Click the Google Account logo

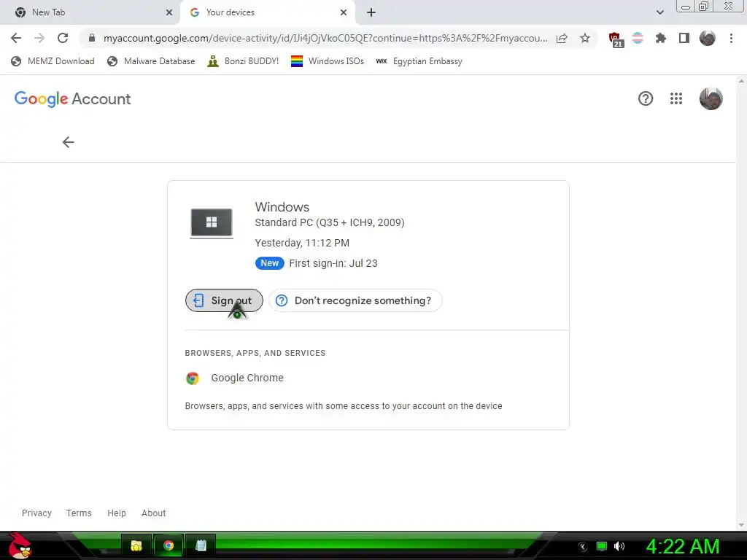click(72, 98)
